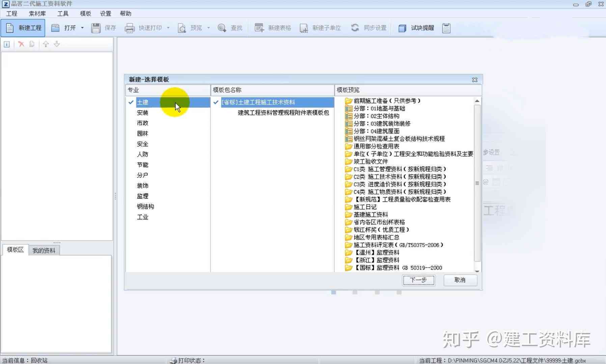Image resolution: width=606 pixels, height=364 pixels.
Task: Click the 查找 search icon
Action: 222,28
